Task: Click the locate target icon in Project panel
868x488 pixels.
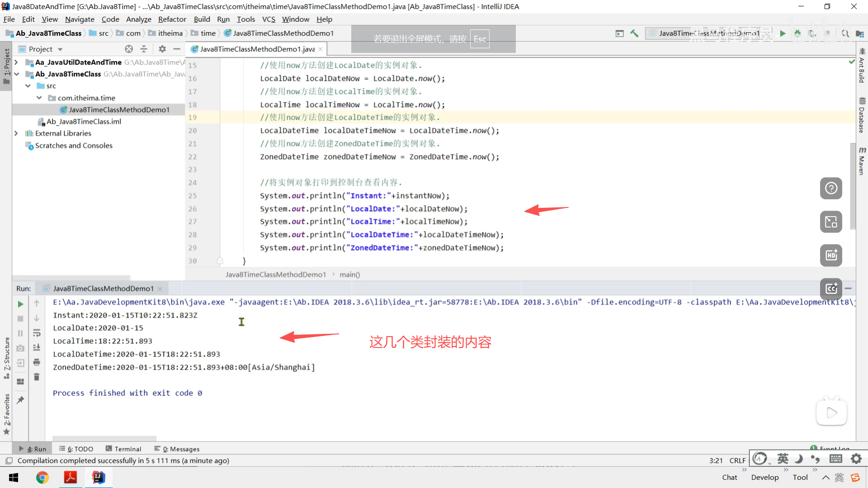Action: coord(129,49)
